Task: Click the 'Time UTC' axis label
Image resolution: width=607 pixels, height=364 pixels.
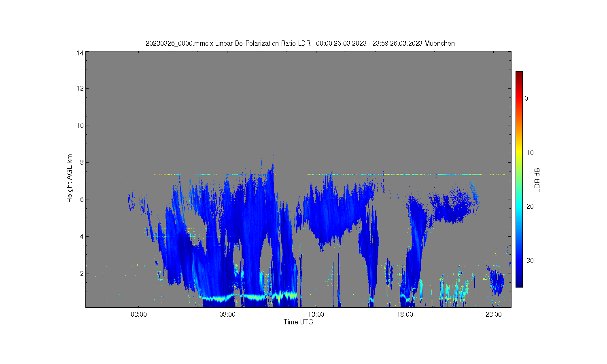Action: 298,322
